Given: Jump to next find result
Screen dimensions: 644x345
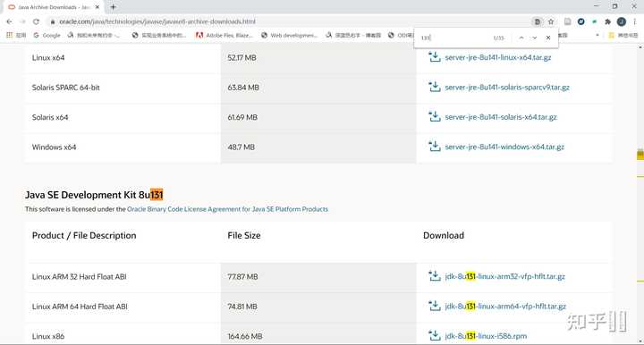Looking at the screenshot, I should (534, 38).
